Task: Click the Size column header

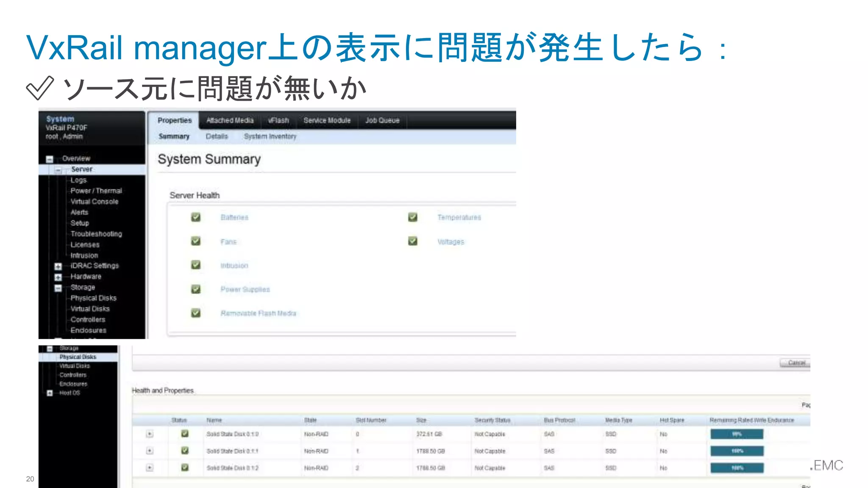Action: click(421, 420)
